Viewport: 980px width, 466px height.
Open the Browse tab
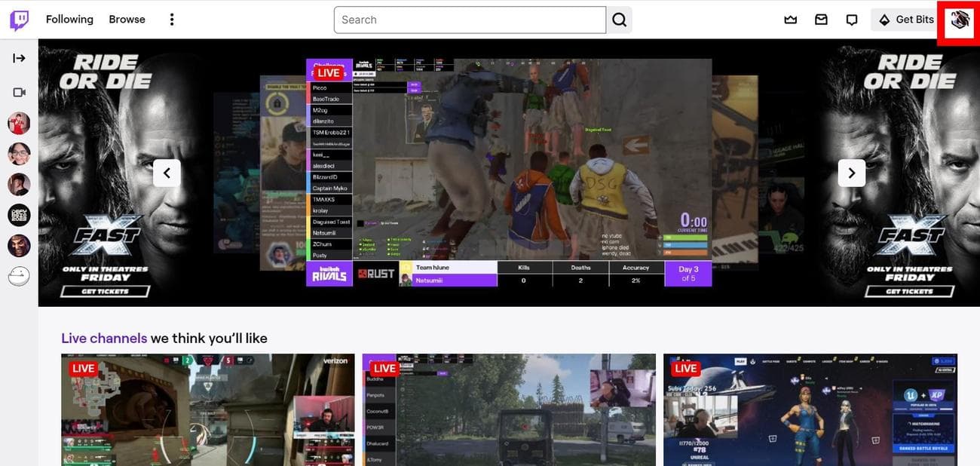(127, 20)
